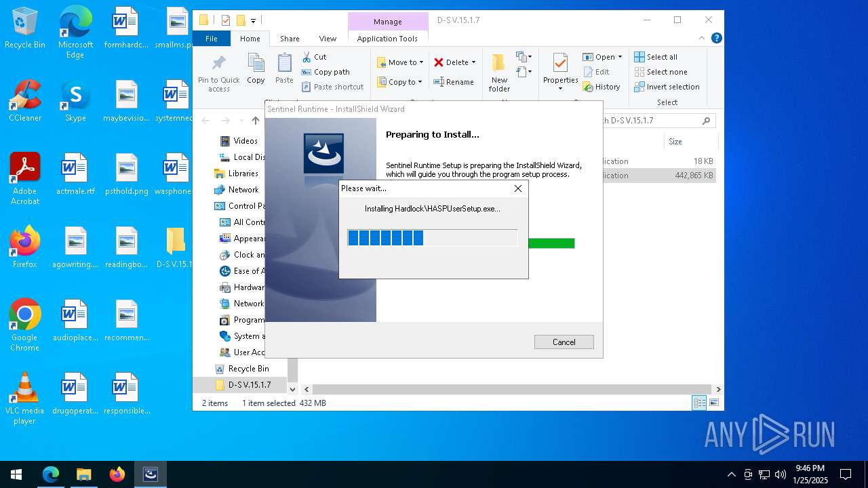This screenshot has height=488, width=868.
Task: Click Paste shortcut in the ribbon
Action: 333,87
